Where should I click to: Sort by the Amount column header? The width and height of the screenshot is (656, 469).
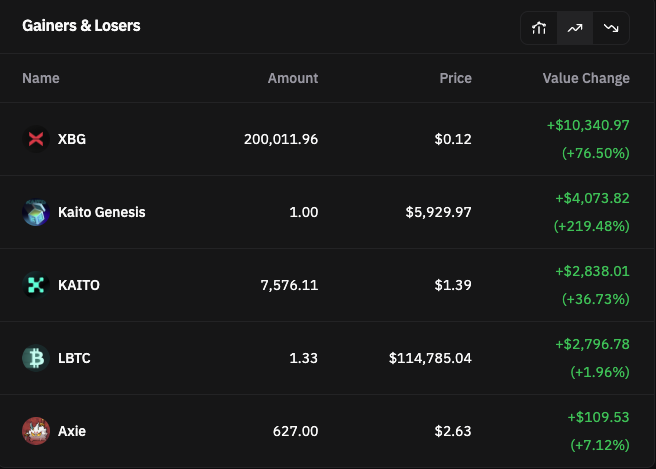(293, 78)
